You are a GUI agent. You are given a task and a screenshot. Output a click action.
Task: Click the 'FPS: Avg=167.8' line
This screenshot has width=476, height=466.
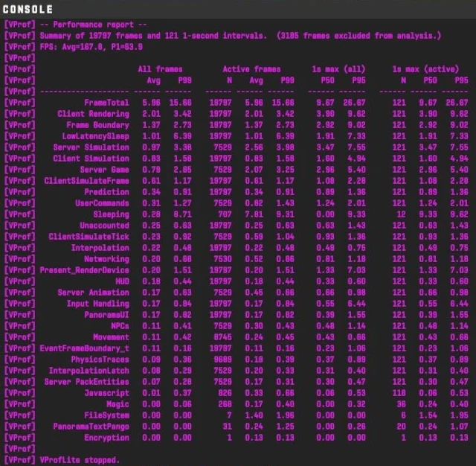point(91,47)
